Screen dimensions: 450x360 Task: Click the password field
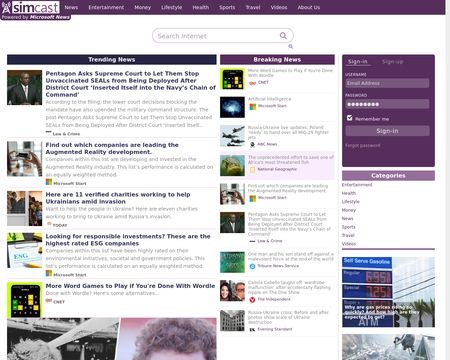387,104
